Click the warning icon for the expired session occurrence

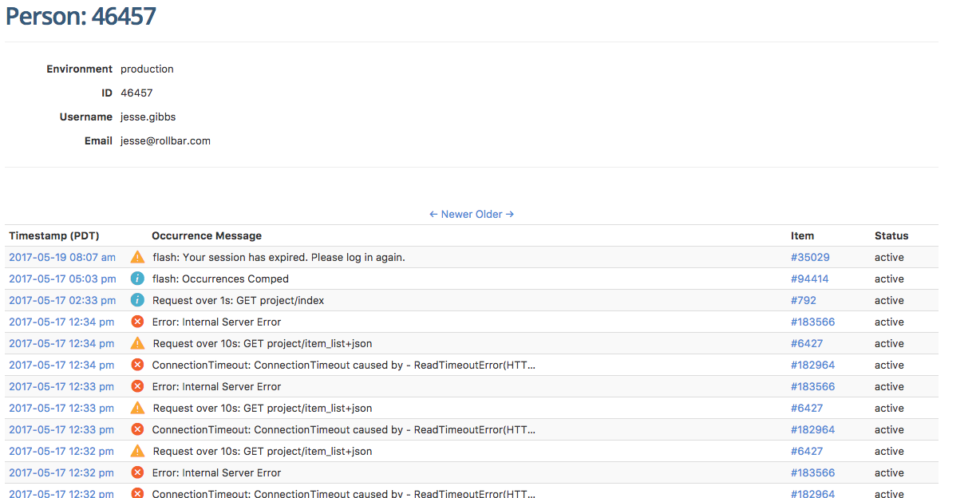[136, 257]
